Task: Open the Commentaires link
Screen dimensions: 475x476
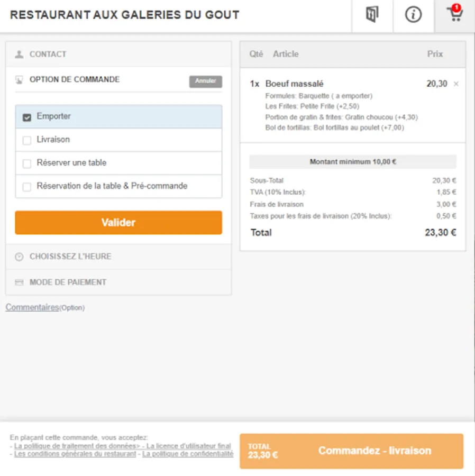Action: click(x=32, y=307)
